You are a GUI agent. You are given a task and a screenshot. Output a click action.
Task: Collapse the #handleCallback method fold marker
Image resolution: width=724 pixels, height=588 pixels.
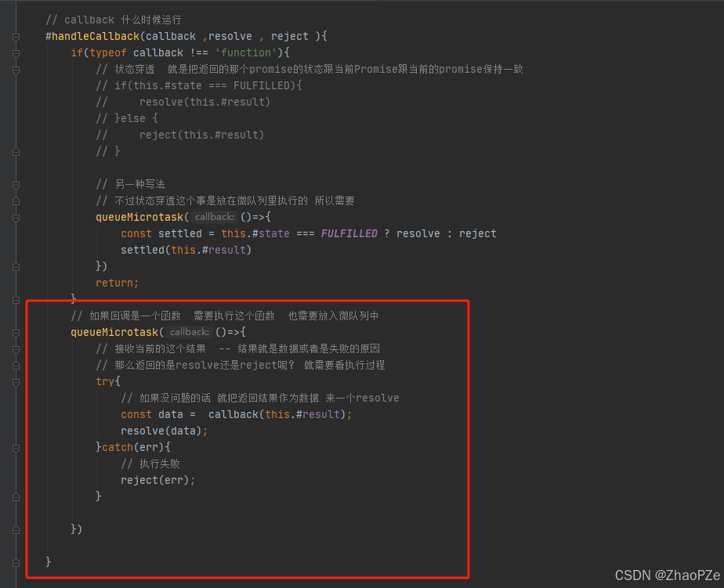[x=16, y=37]
